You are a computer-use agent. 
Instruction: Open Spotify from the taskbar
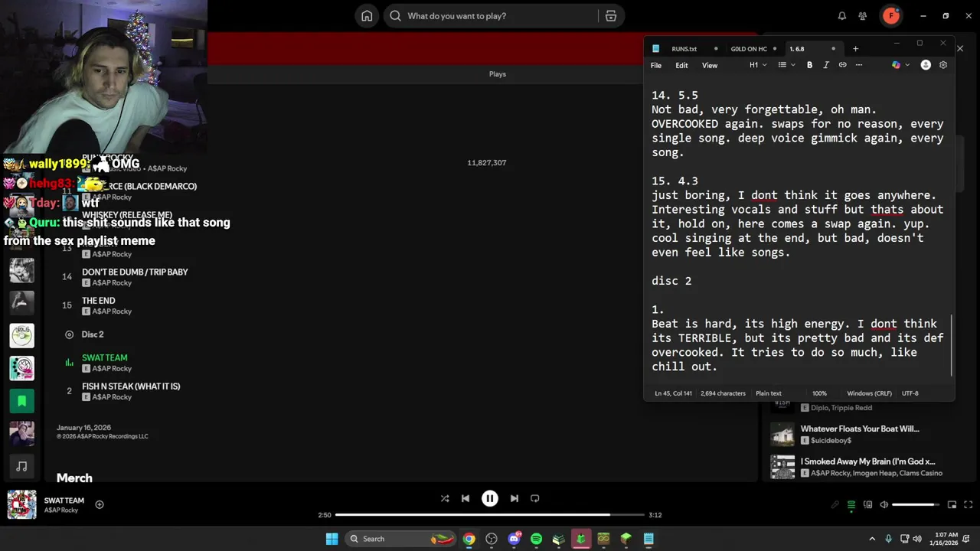[x=536, y=539]
